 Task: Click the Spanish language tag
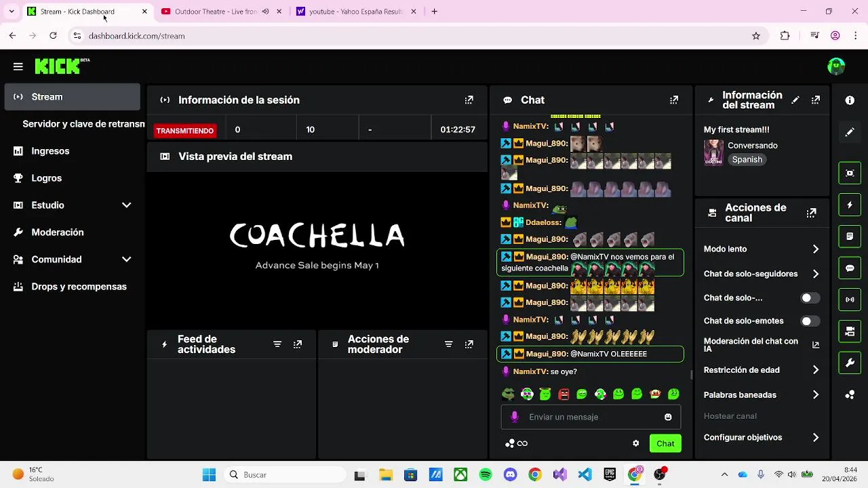(747, 160)
